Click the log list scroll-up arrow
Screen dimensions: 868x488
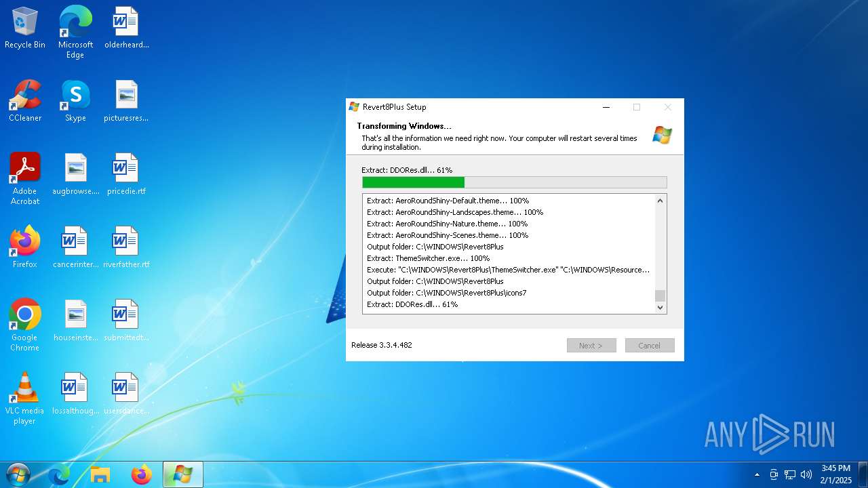(660, 201)
